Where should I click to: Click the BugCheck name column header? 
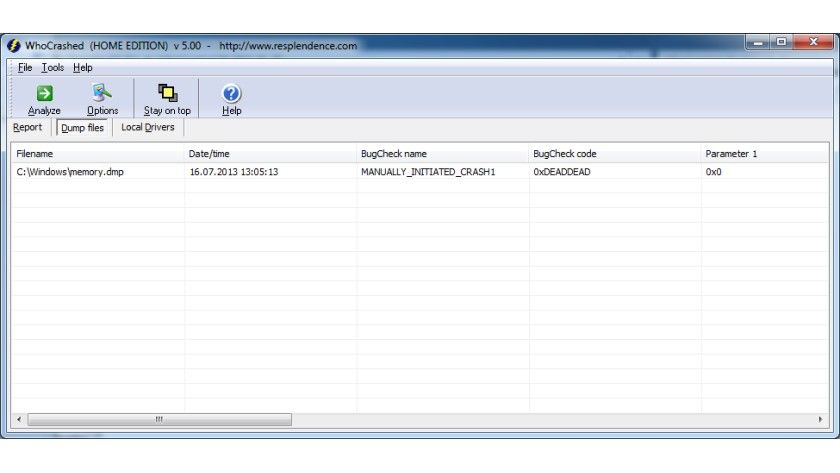pos(442,154)
